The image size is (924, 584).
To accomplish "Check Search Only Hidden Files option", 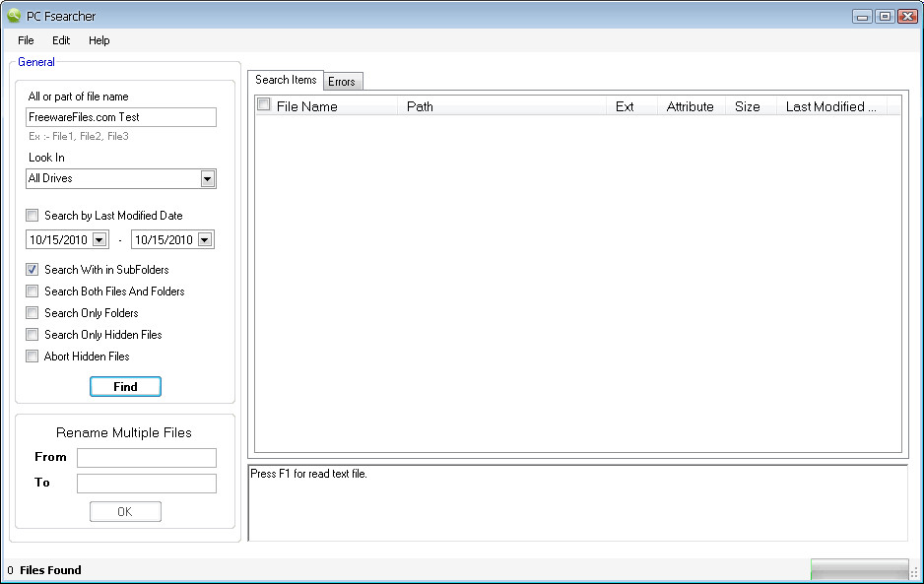I will click(x=33, y=335).
